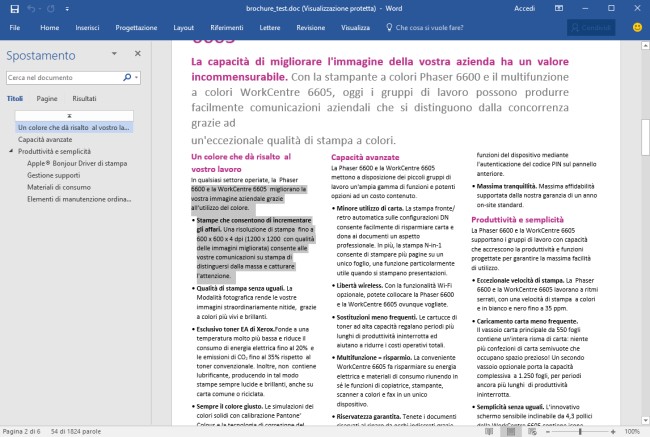
Task: Select the Progettazione ribbon tab
Action: 136,28
